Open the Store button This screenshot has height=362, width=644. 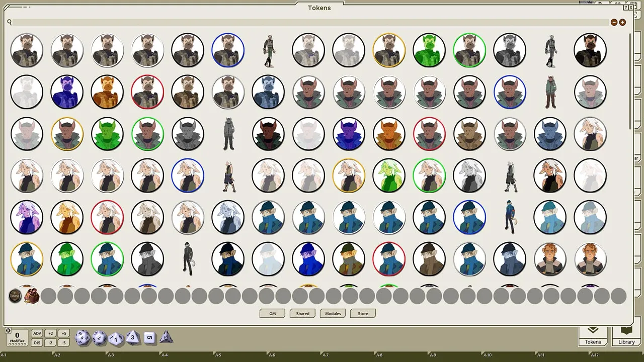363,313
